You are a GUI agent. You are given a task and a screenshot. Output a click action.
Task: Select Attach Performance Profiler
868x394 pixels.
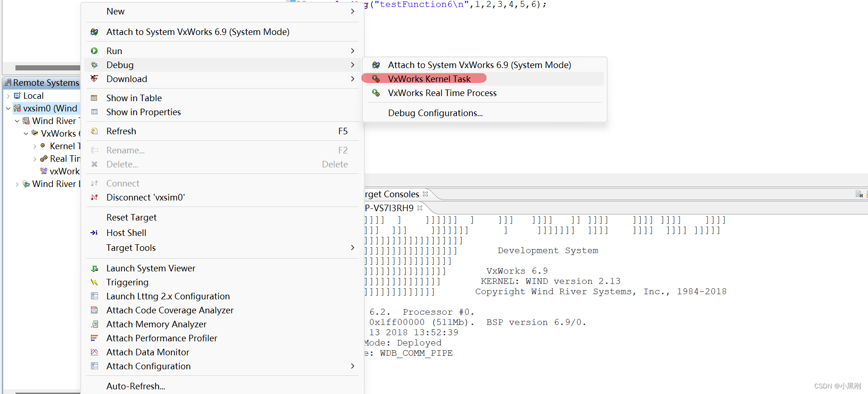222,338
